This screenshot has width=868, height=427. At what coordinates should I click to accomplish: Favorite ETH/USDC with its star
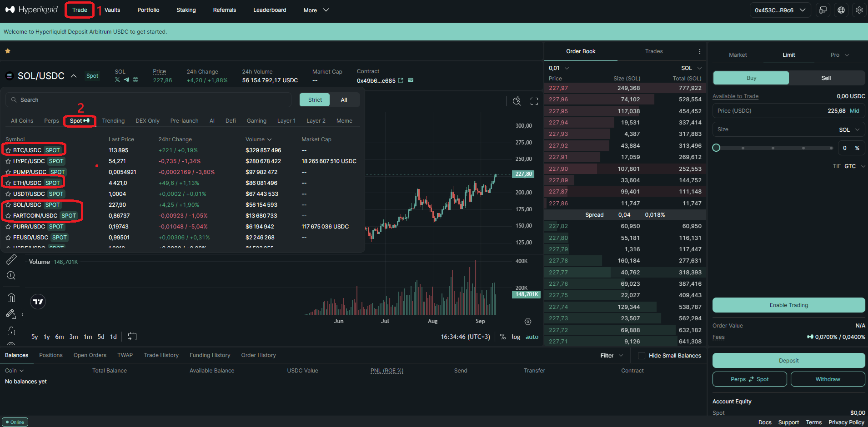(x=8, y=183)
